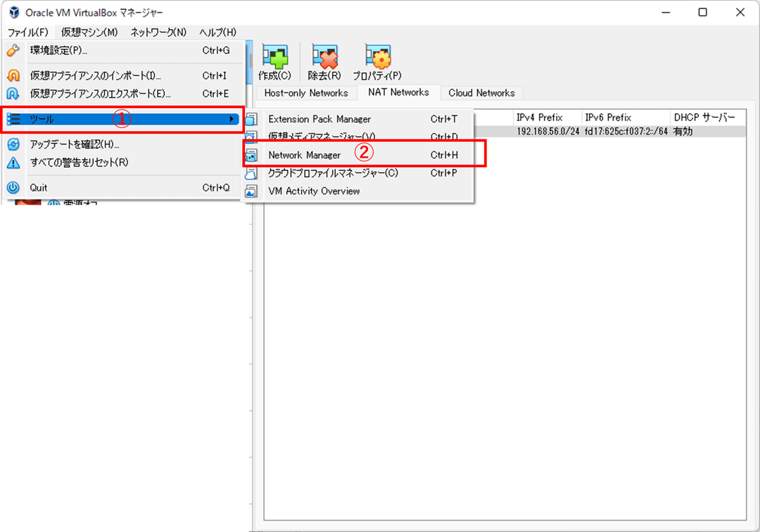The width and height of the screenshot is (760, 532).
Task: Open the ツール submenu entry
Action: tap(123, 119)
